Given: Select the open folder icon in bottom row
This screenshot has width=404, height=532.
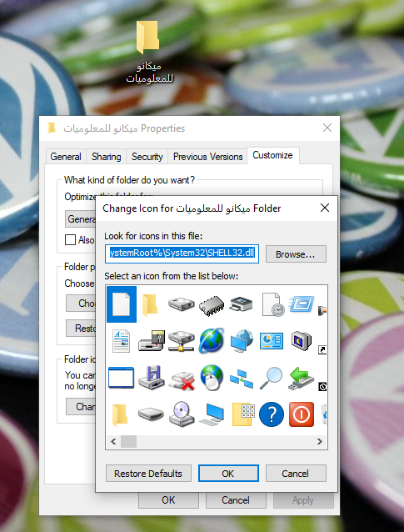Looking at the screenshot, I should [120, 414].
